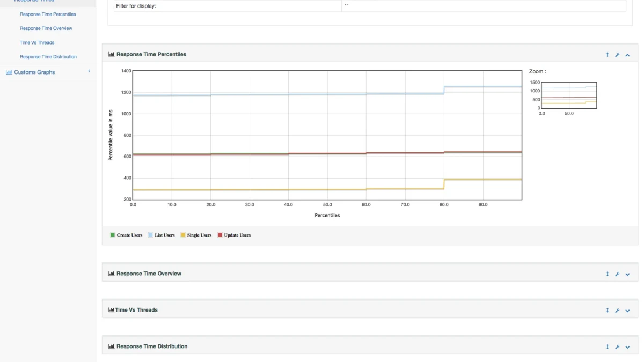
Task: Click vertical arrows icon in Response Time Overview header
Action: 608,274
